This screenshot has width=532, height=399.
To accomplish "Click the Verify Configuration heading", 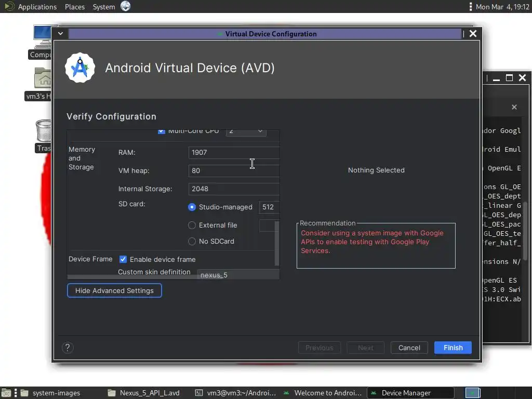I will [111, 117].
